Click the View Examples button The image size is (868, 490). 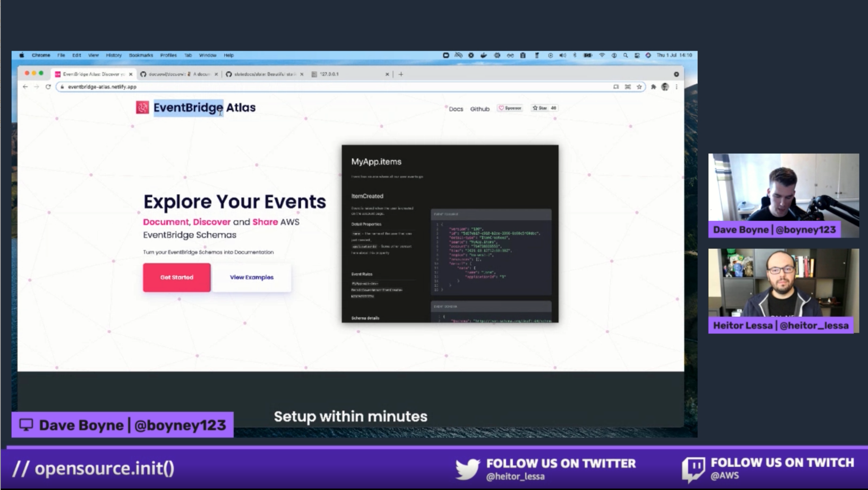[252, 277]
